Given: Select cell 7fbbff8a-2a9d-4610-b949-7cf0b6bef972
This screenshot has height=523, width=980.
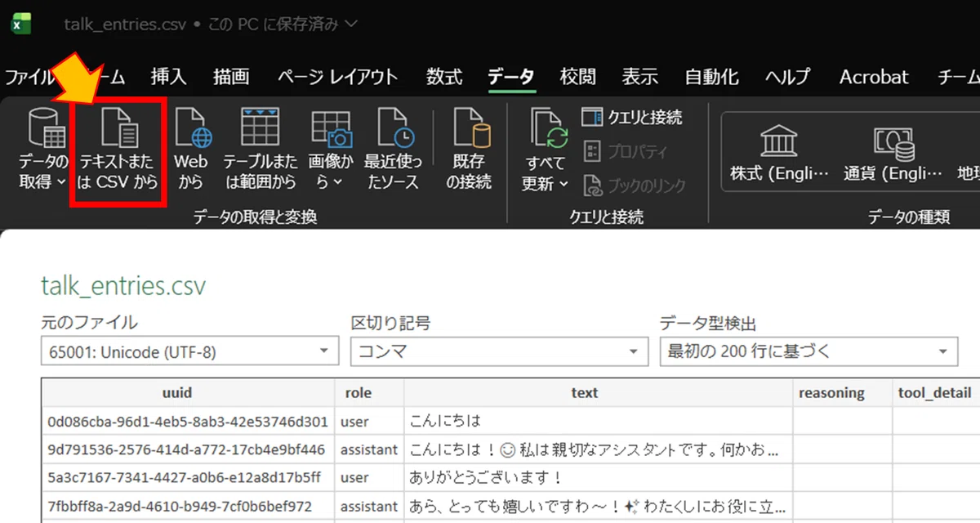Looking at the screenshot, I should tap(188, 506).
